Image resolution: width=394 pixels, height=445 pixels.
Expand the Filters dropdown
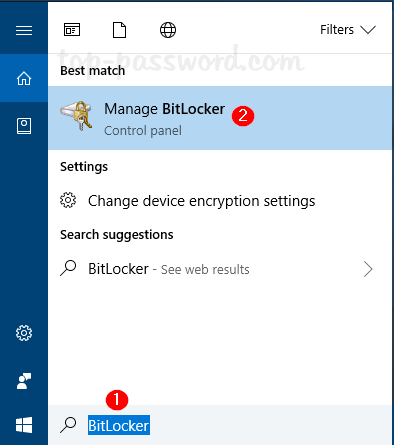click(x=348, y=30)
